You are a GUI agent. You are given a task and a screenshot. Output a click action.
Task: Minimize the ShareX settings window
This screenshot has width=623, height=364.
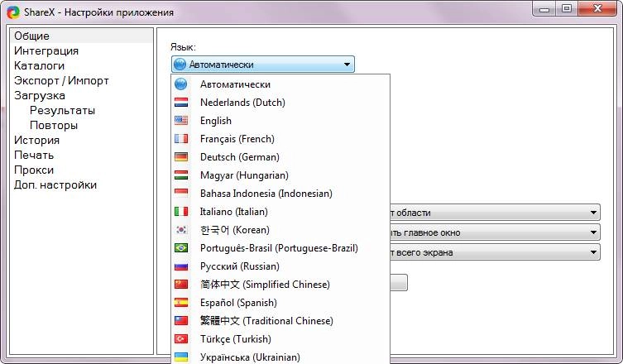[544, 9]
